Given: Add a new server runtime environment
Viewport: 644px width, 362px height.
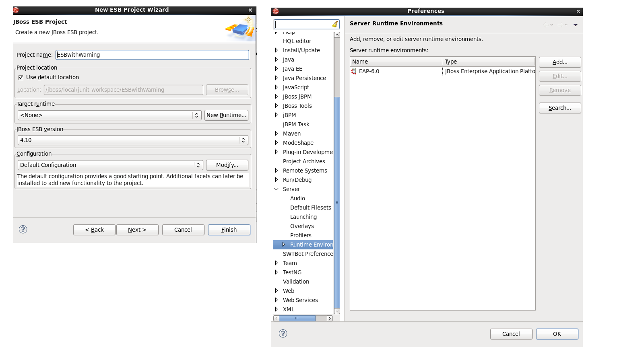Looking at the screenshot, I should [560, 62].
